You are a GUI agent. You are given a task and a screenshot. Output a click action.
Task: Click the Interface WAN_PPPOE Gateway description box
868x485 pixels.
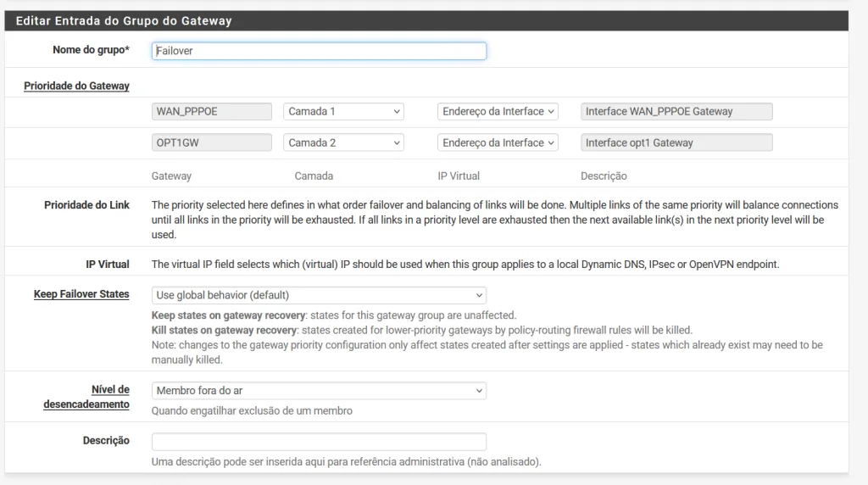(x=676, y=111)
